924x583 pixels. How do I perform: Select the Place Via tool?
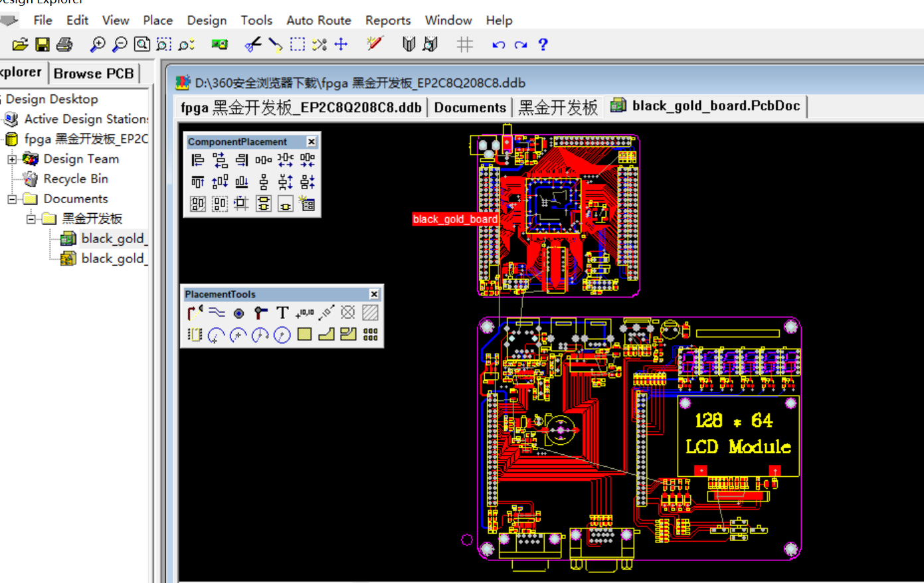pos(260,313)
